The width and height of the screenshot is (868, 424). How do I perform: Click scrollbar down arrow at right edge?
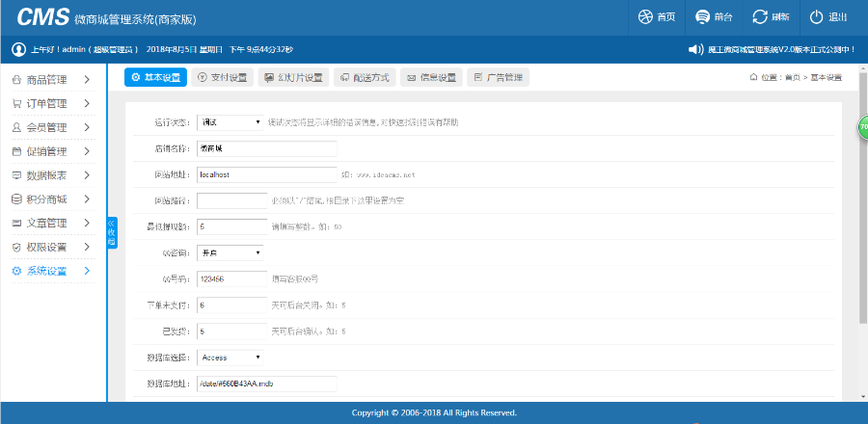click(x=863, y=397)
